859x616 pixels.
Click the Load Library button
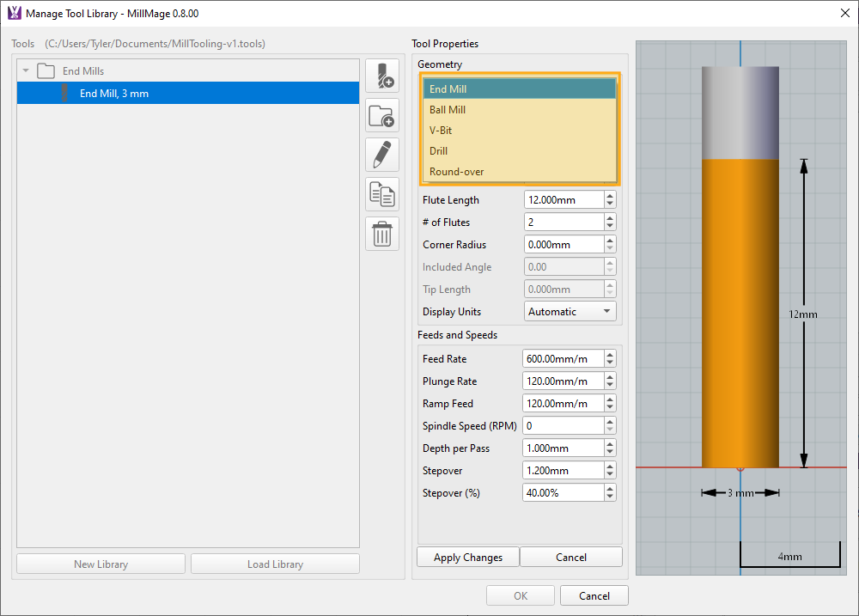click(x=275, y=564)
